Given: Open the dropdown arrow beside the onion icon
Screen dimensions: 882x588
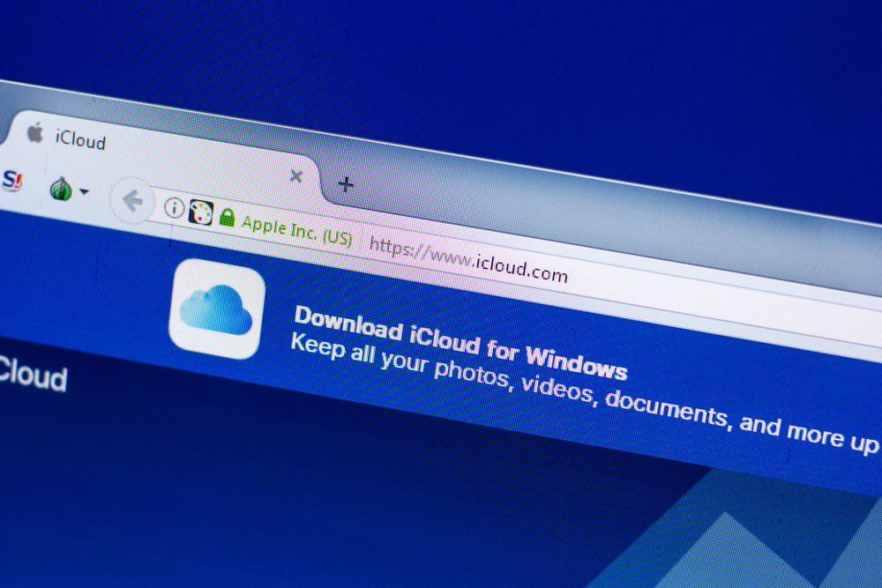Looking at the screenshot, I should tap(86, 190).
